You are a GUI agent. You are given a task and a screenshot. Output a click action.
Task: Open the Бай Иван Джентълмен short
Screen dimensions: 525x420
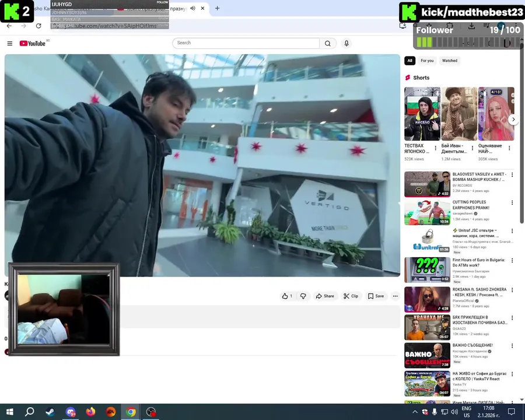click(x=459, y=114)
